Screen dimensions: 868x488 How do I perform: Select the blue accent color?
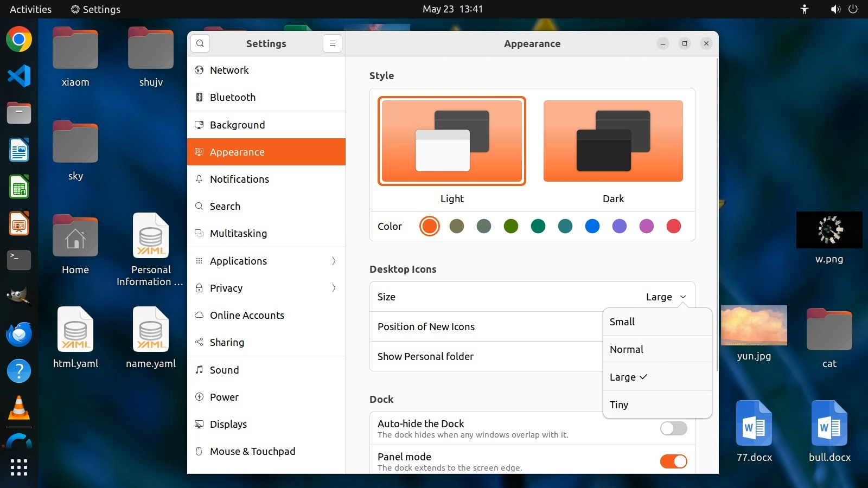[592, 226]
